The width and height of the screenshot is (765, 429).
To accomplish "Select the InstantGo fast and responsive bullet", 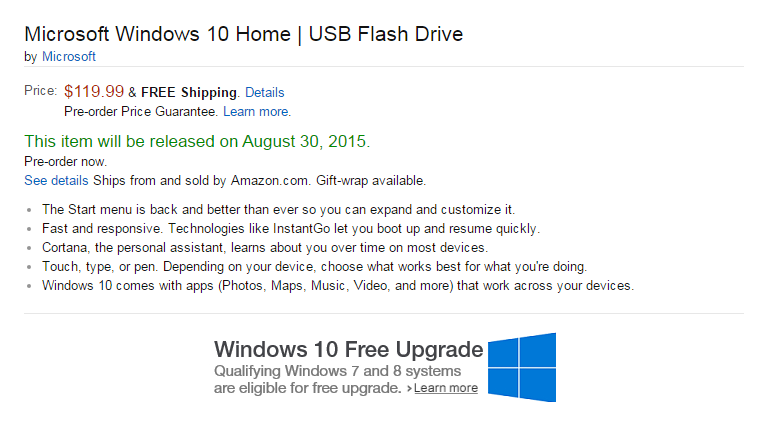I will (x=290, y=228).
